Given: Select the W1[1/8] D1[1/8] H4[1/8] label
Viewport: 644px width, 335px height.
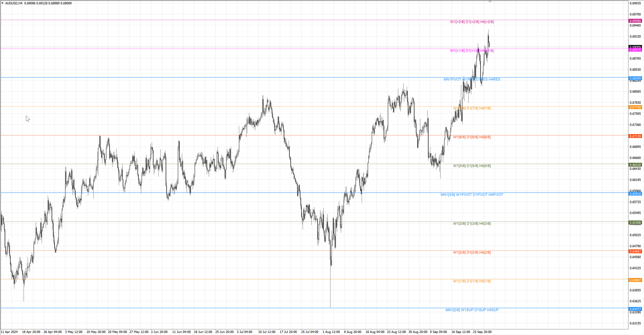Looking at the screenshot, I should [472, 281].
